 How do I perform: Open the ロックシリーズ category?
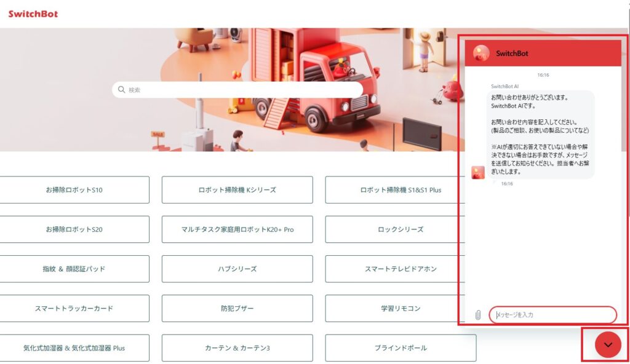(395, 229)
